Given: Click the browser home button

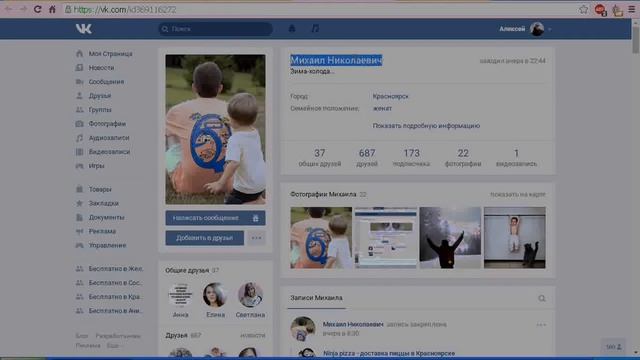Looking at the screenshot, I should pos(52,9).
